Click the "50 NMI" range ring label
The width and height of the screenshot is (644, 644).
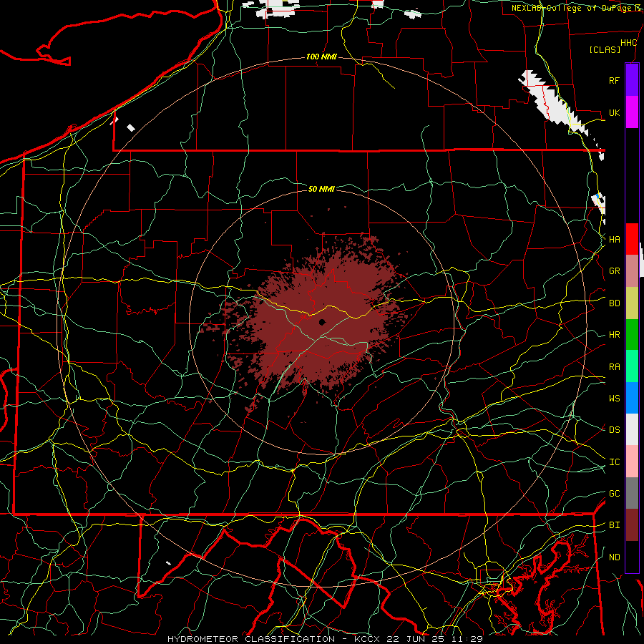click(321, 189)
